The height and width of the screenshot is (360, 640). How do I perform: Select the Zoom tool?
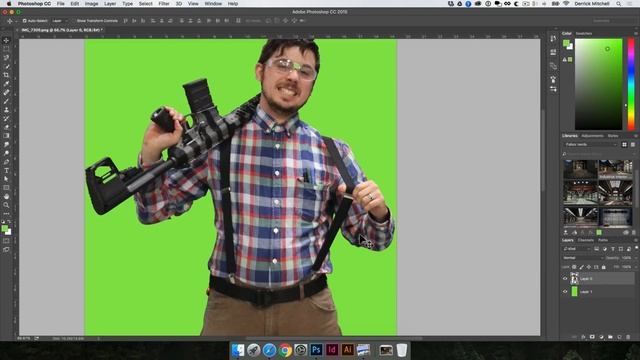[x=6, y=205]
